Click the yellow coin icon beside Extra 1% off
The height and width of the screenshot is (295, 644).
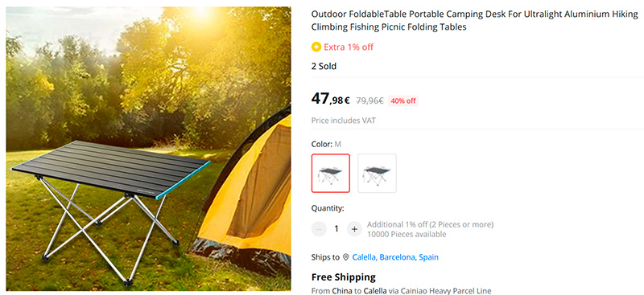click(316, 47)
